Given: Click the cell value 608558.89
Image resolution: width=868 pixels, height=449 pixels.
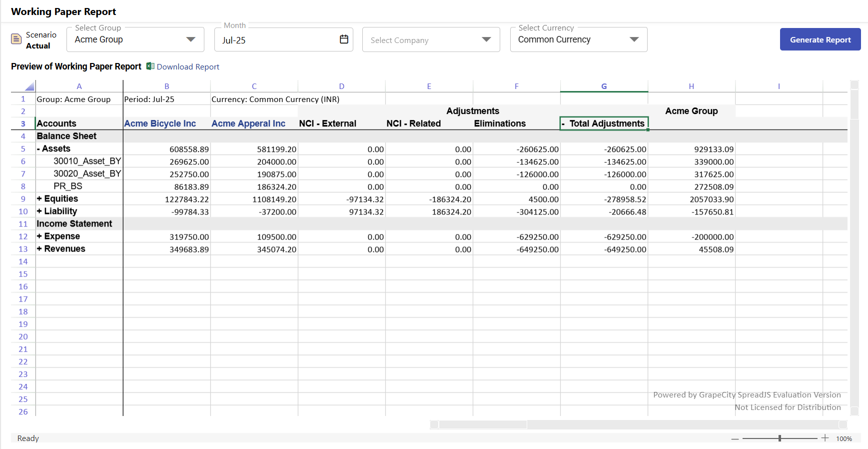Looking at the screenshot, I should pyautogui.click(x=167, y=149).
